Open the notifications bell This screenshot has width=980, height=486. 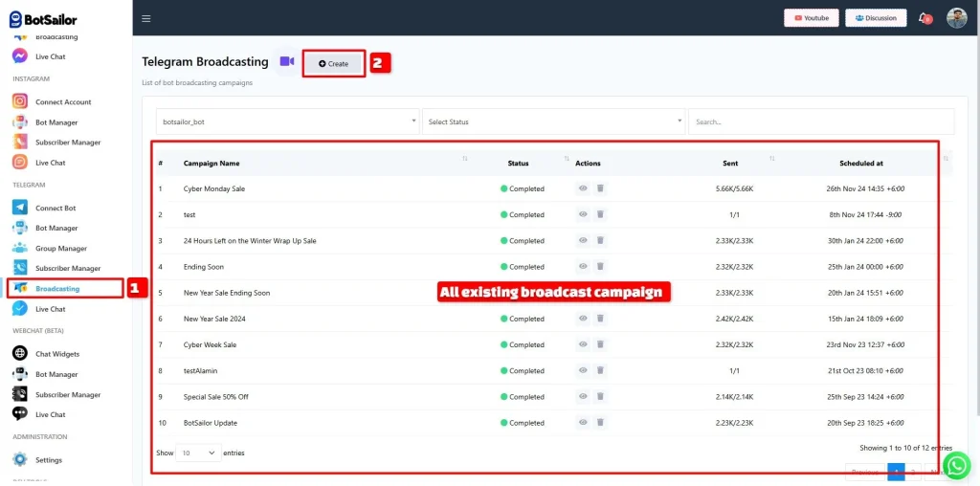(924, 18)
